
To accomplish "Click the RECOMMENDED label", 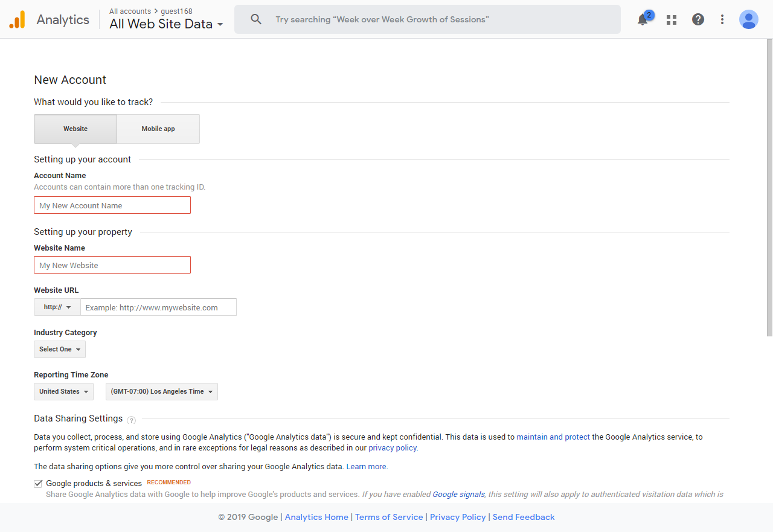I will tap(169, 482).
